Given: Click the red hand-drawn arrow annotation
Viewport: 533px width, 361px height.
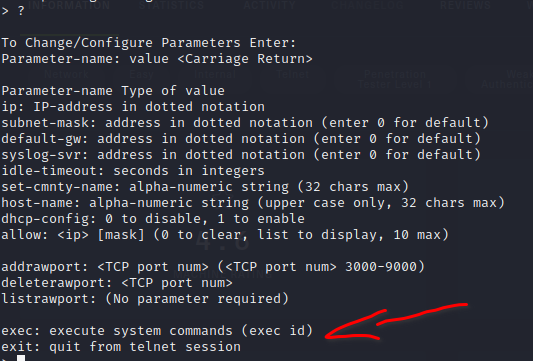Looking at the screenshot, I should tap(396, 322).
